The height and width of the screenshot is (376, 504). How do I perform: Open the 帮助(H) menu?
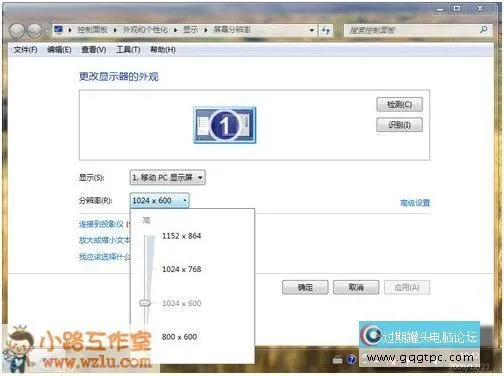[x=163, y=50]
